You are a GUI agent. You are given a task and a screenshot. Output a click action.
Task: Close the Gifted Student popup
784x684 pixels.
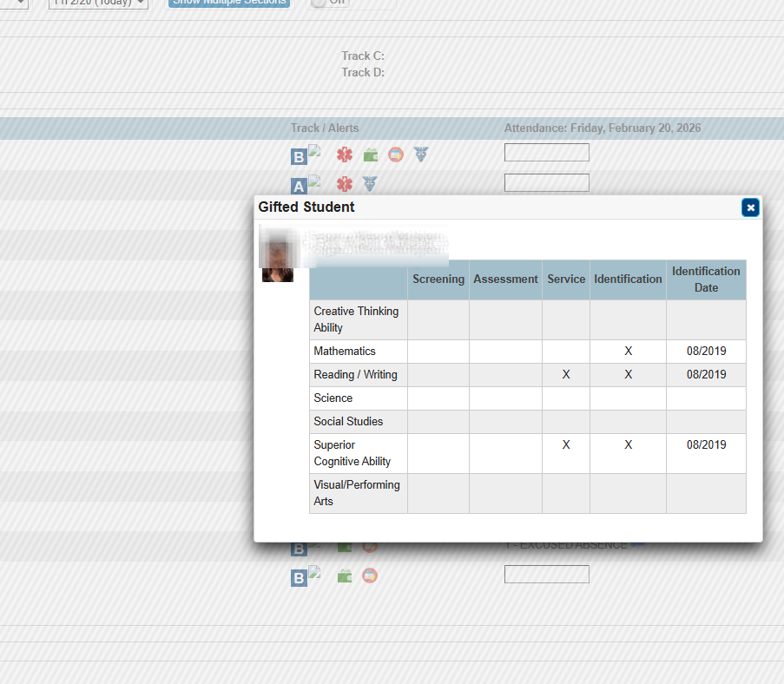(x=750, y=207)
